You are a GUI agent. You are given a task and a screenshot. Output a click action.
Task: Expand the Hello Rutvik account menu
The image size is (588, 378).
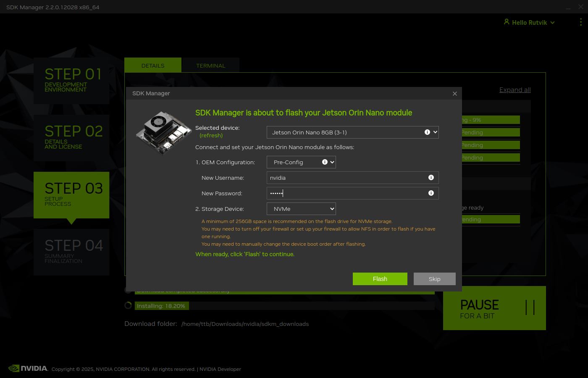tap(529, 22)
